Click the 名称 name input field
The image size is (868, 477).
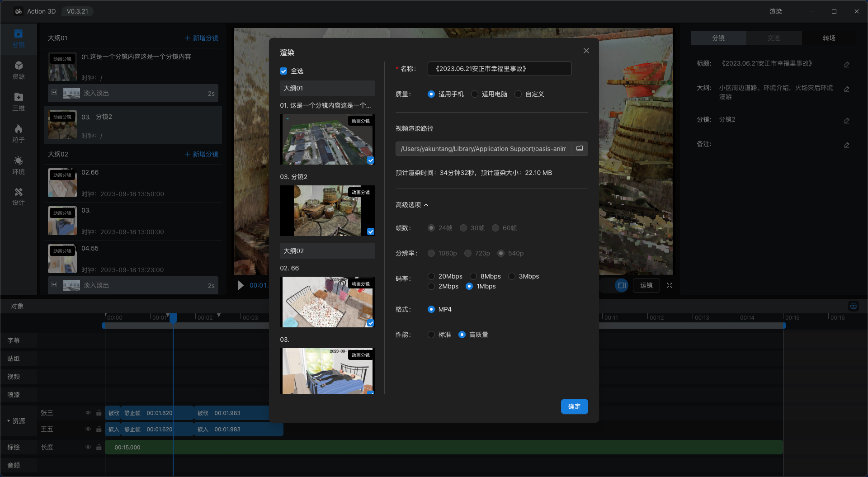tap(500, 69)
